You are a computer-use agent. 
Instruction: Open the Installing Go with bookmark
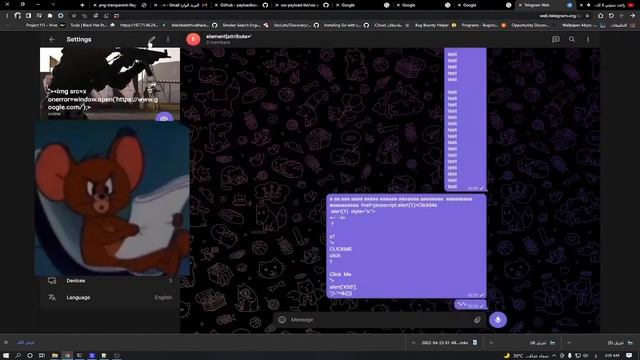346,25
